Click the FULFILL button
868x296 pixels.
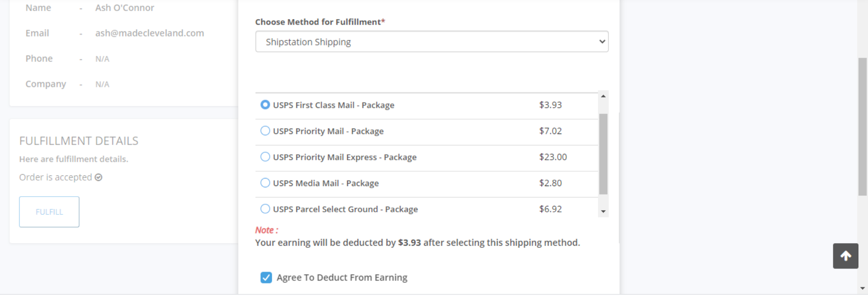tap(49, 212)
